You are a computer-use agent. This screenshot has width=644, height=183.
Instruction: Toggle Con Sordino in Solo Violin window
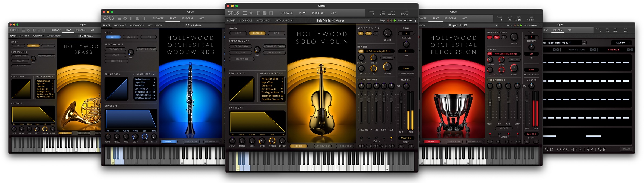(274, 53)
